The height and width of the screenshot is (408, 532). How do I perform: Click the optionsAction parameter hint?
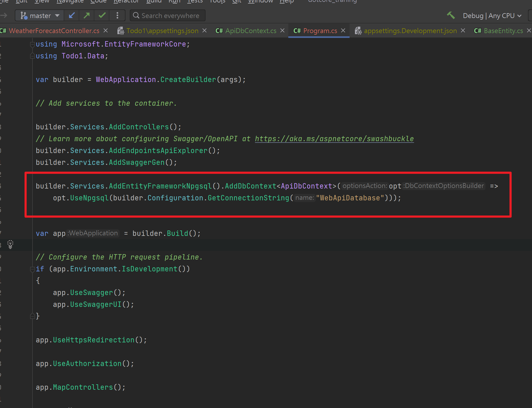pos(365,186)
